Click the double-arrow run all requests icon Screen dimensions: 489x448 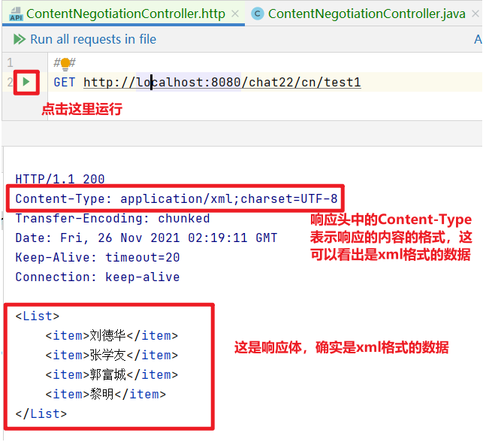(x=19, y=39)
